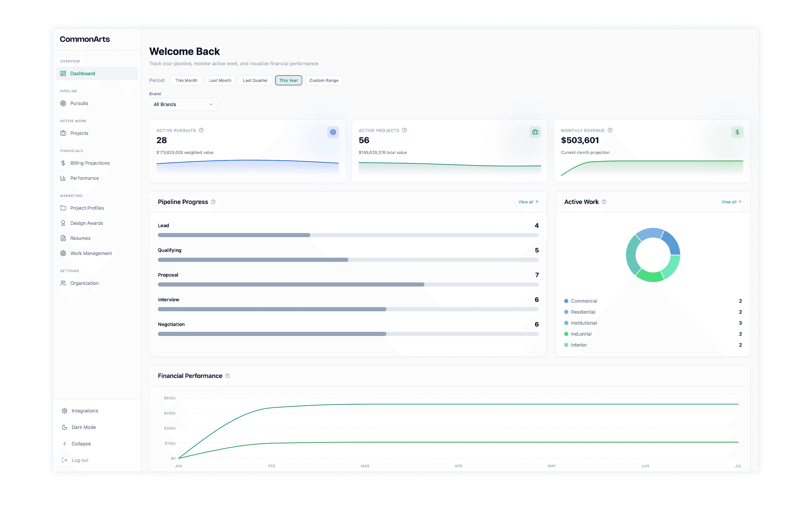
Task: Open the All Brands dropdown
Action: coord(183,104)
